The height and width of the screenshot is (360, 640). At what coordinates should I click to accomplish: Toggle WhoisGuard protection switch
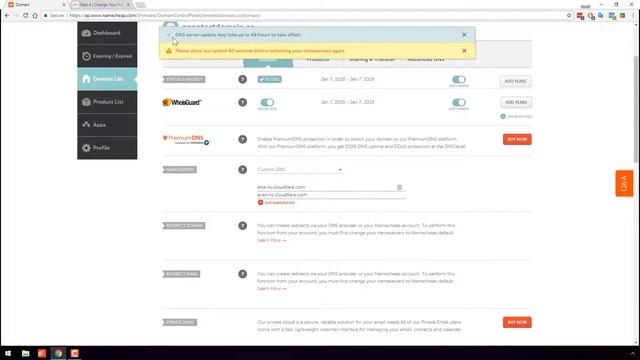(x=267, y=102)
